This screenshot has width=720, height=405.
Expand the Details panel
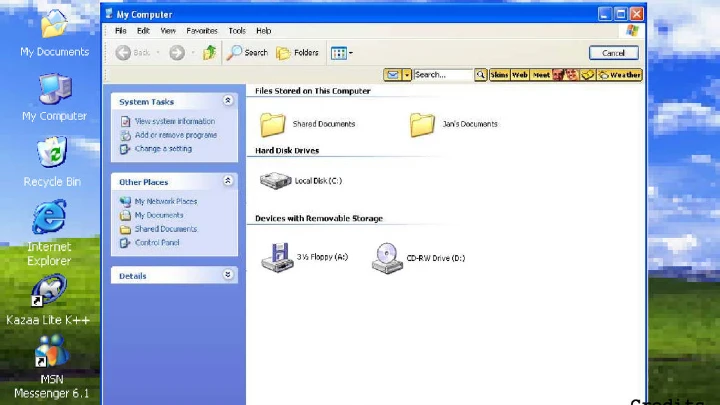[x=228, y=275]
